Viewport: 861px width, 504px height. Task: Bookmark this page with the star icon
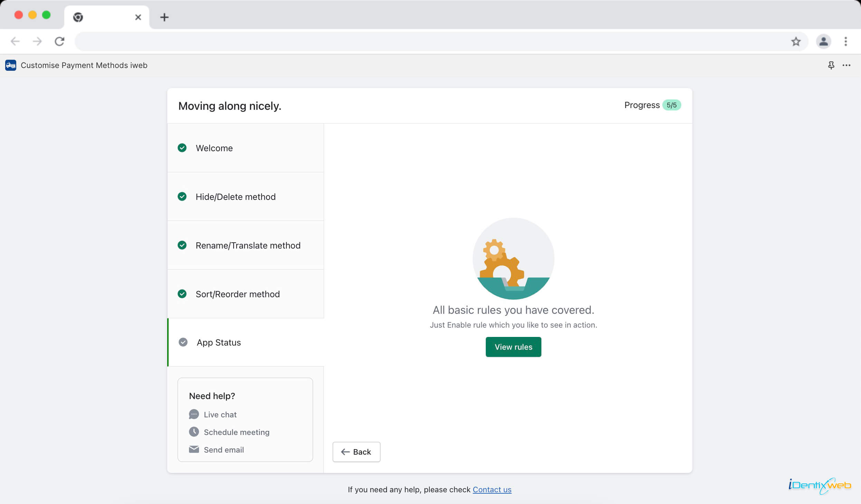[x=796, y=41]
